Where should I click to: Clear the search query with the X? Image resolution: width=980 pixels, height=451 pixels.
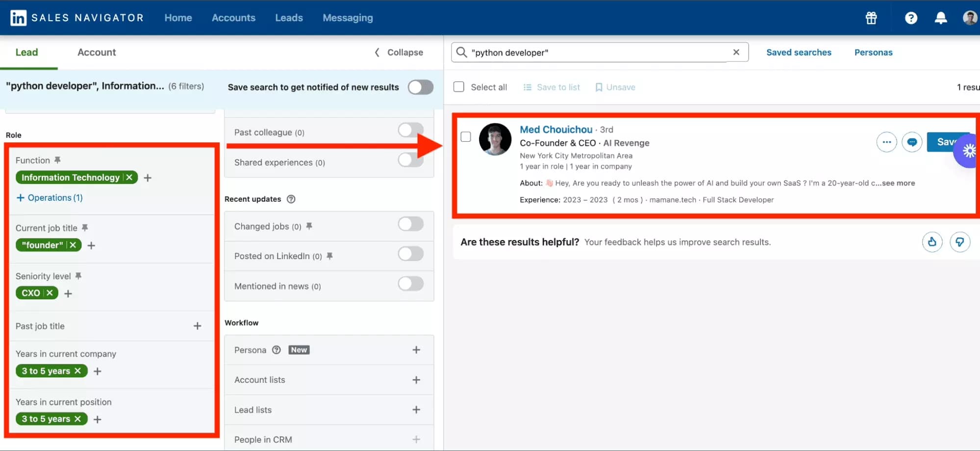click(736, 52)
